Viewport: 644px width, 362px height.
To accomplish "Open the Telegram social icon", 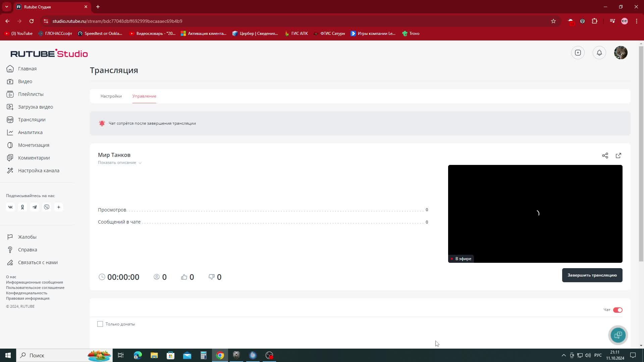I will (x=35, y=207).
